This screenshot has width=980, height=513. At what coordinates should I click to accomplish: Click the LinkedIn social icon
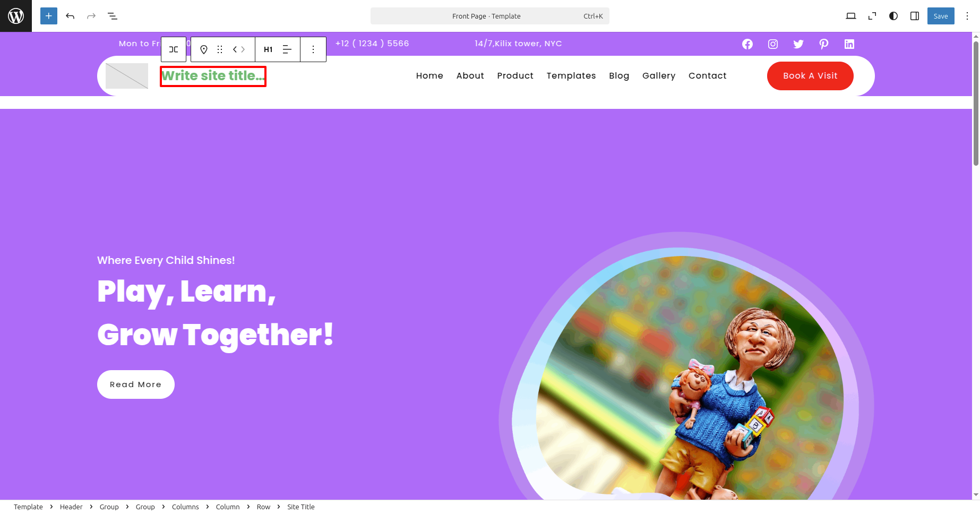(849, 44)
